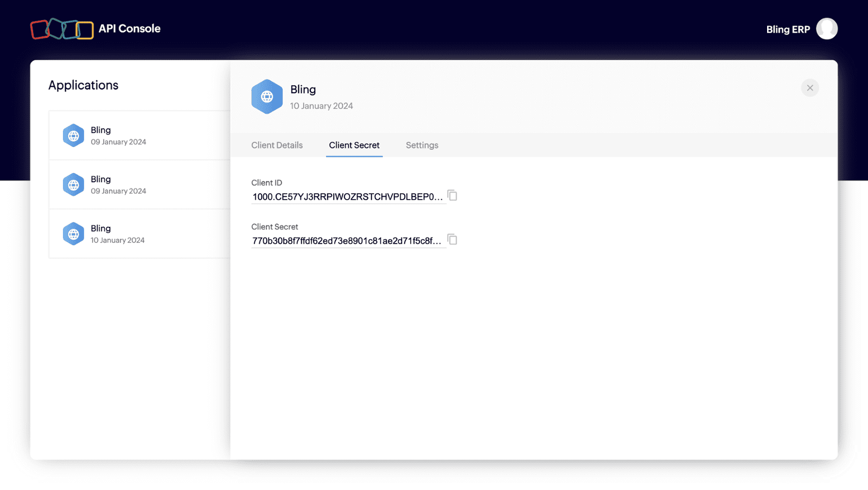The image size is (868, 490).
Task: Copy the Client ID value
Action: point(452,195)
